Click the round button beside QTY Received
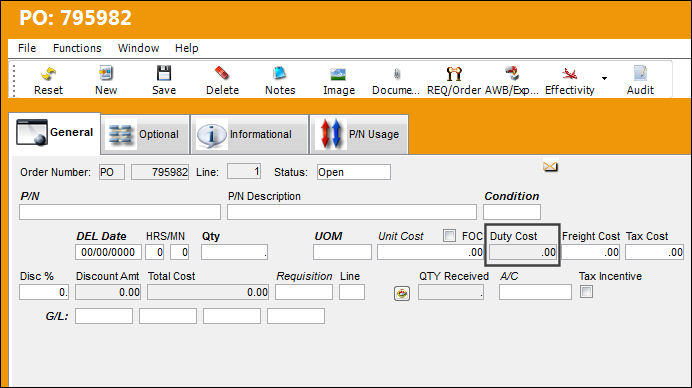The height and width of the screenshot is (388, 692). click(402, 293)
